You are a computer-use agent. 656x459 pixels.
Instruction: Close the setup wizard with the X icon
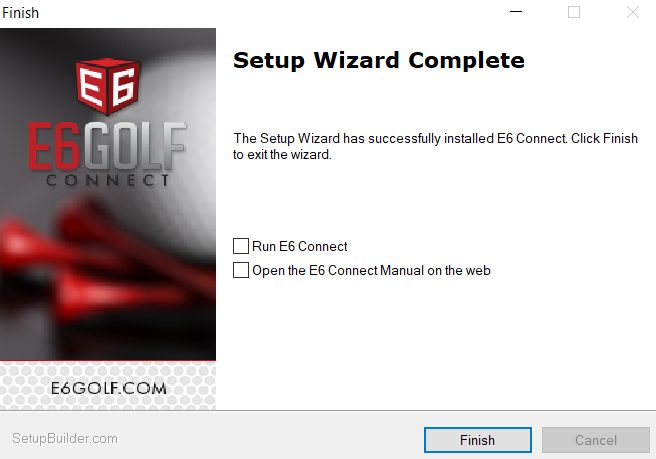(x=633, y=12)
